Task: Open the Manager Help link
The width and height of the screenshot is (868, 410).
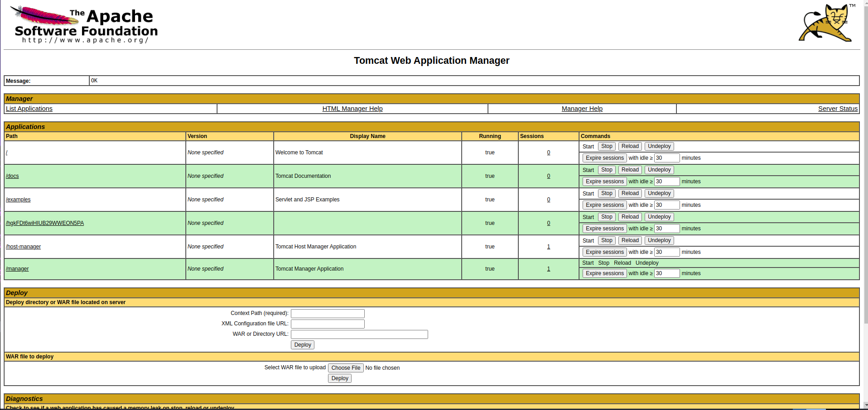Action: (x=582, y=109)
